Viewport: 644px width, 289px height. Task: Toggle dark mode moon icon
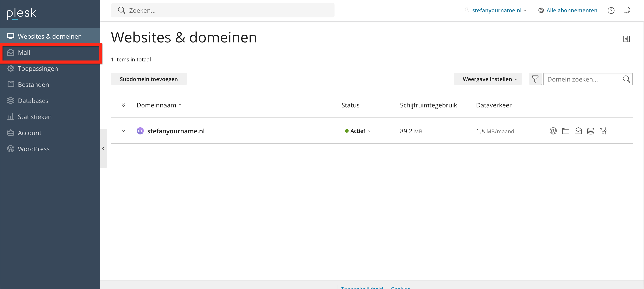627,10
